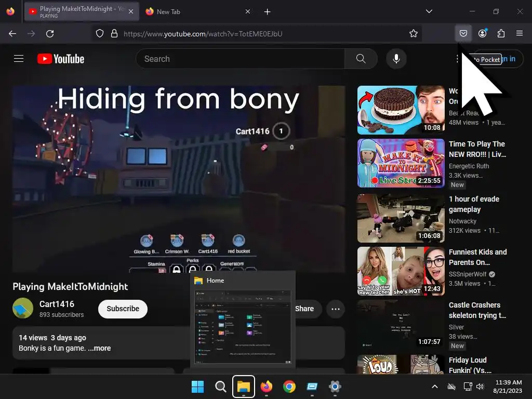The width and height of the screenshot is (532, 399).
Task: Go to the YouTube home logo
Action: coord(61,59)
